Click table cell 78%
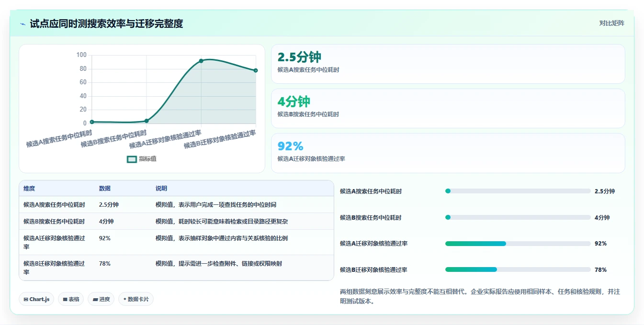 point(105,264)
